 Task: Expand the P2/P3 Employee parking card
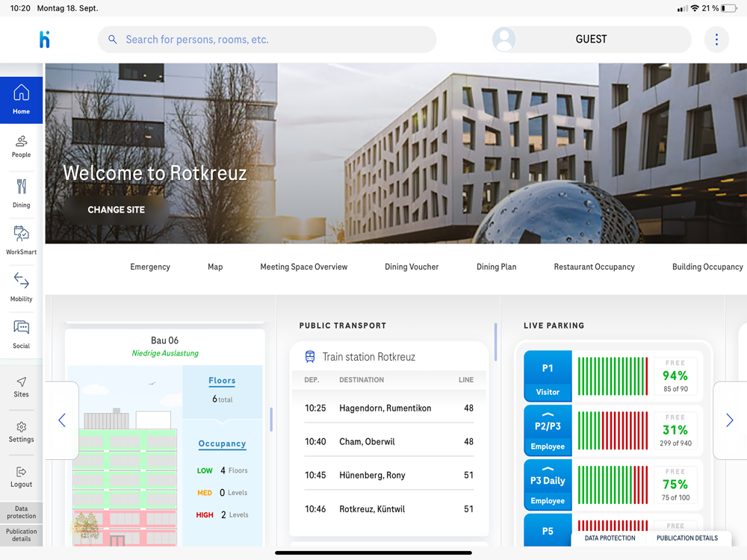548,430
